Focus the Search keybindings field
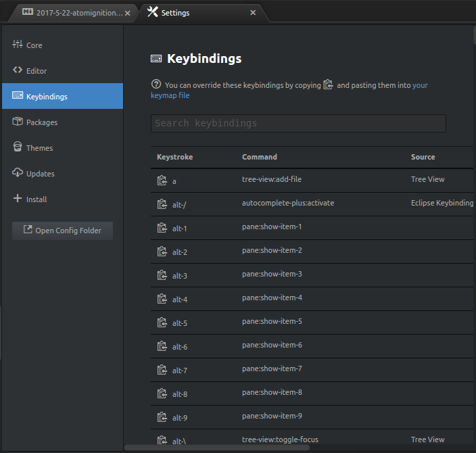This screenshot has width=476, height=453. 298,123
